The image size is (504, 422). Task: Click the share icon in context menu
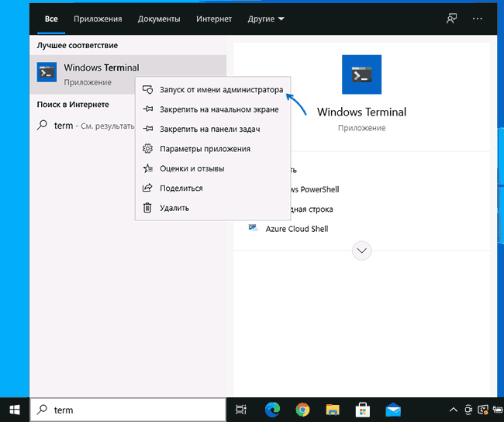(x=147, y=188)
